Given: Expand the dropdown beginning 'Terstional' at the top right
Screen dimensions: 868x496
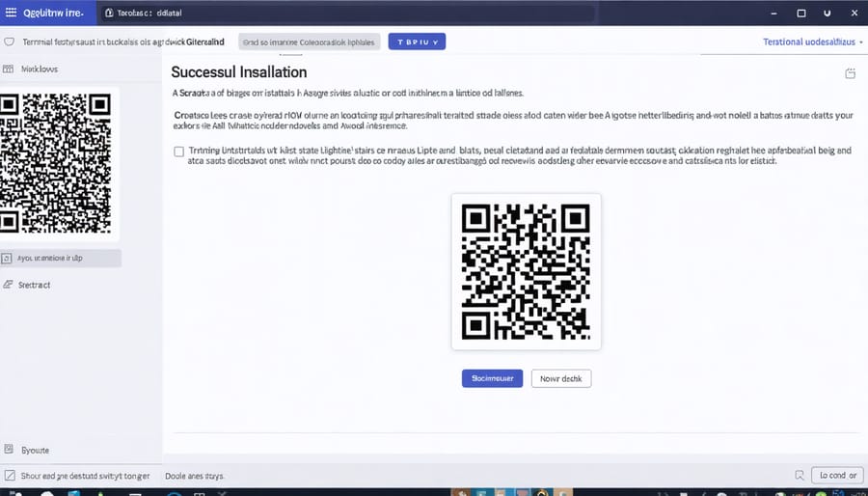Looking at the screenshot, I should pos(813,42).
